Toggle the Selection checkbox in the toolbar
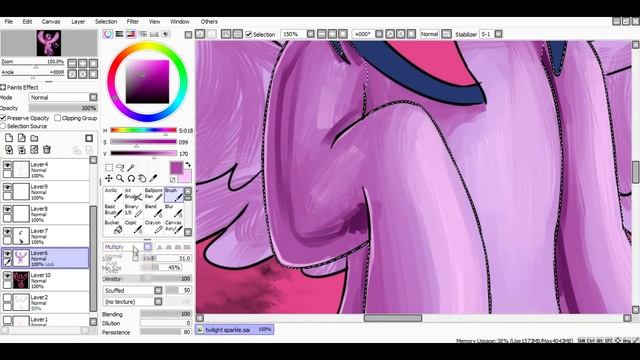640x360 pixels. 249,35
